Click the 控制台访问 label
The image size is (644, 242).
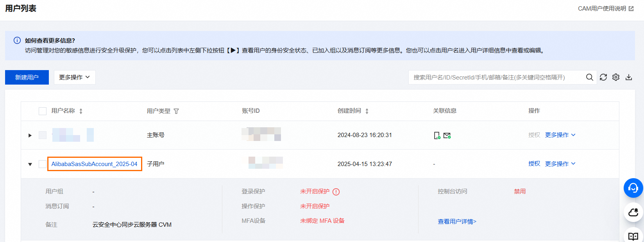pyautogui.click(x=453, y=191)
